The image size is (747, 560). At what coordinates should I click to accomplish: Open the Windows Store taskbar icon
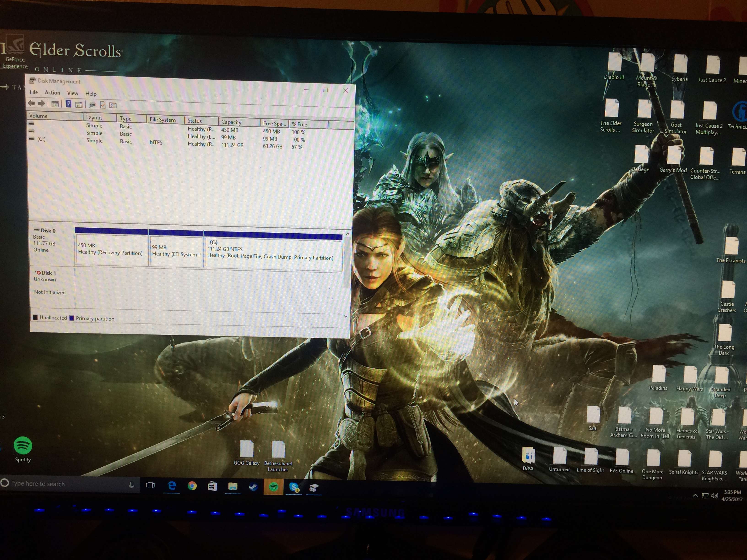pos(212,486)
